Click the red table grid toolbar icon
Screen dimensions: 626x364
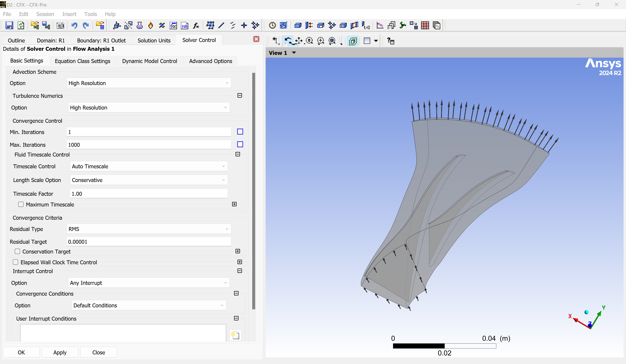coord(425,25)
